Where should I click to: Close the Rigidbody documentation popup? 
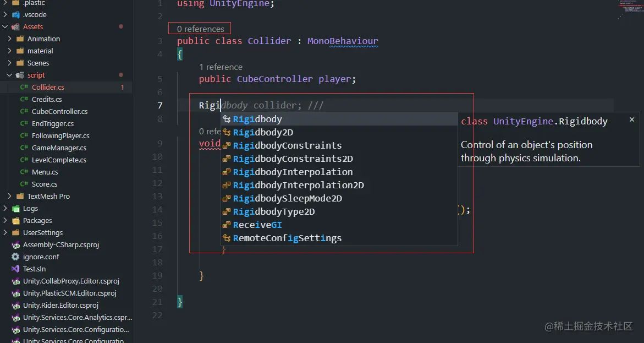[x=632, y=119]
